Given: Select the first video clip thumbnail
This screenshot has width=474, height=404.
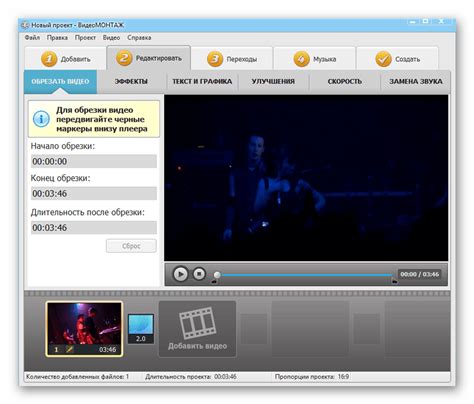Looking at the screenshot, I should click(x=84, y=329).
